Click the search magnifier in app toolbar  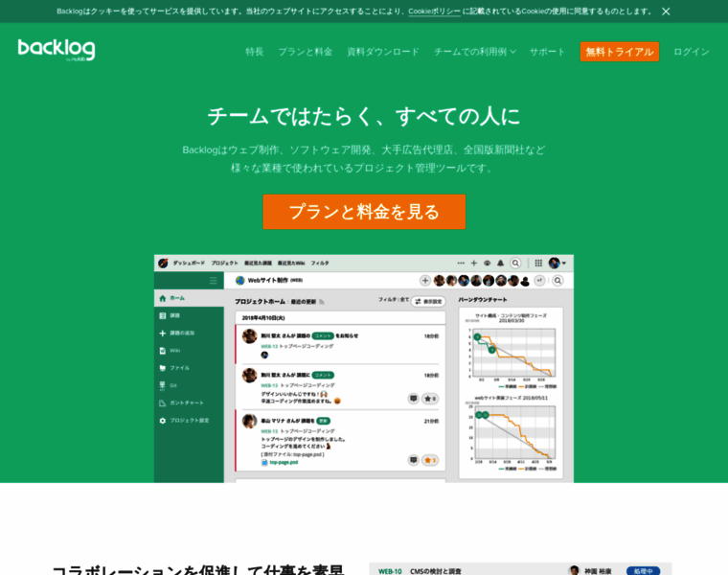tap(515, 264)
